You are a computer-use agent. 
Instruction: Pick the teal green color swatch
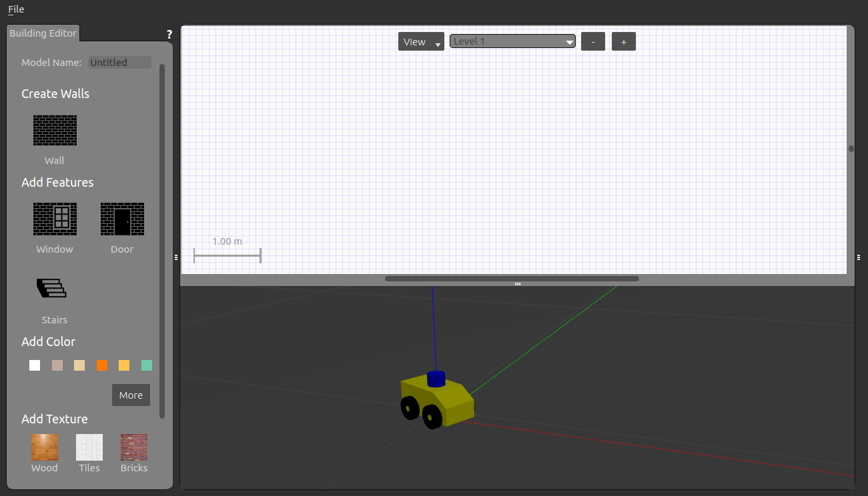point(147,365)
